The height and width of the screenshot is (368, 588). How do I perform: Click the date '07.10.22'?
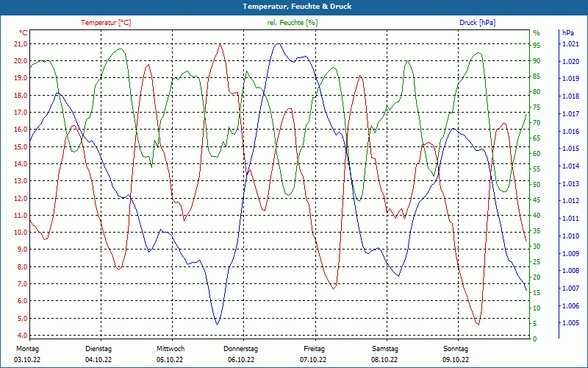[313, 360]
